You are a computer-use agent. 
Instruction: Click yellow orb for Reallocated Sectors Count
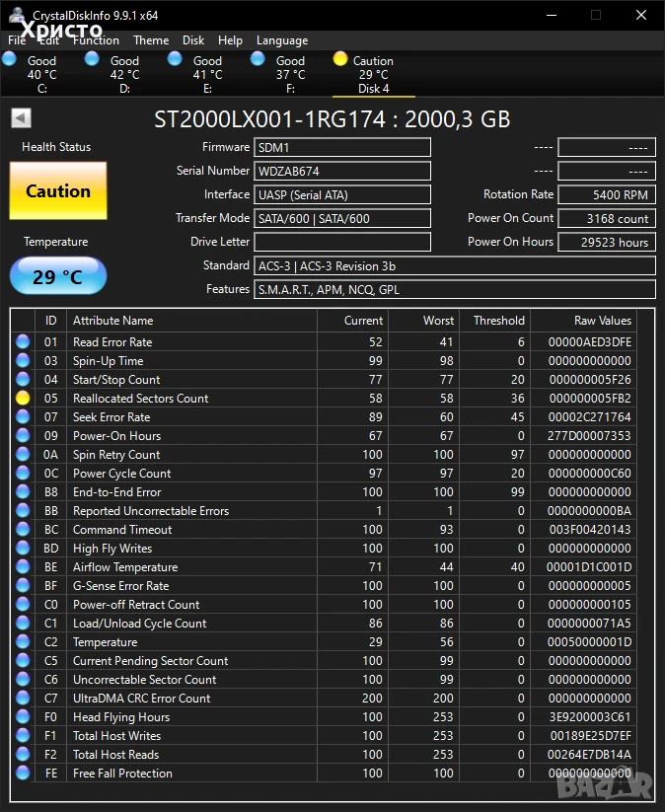(23, 399)
